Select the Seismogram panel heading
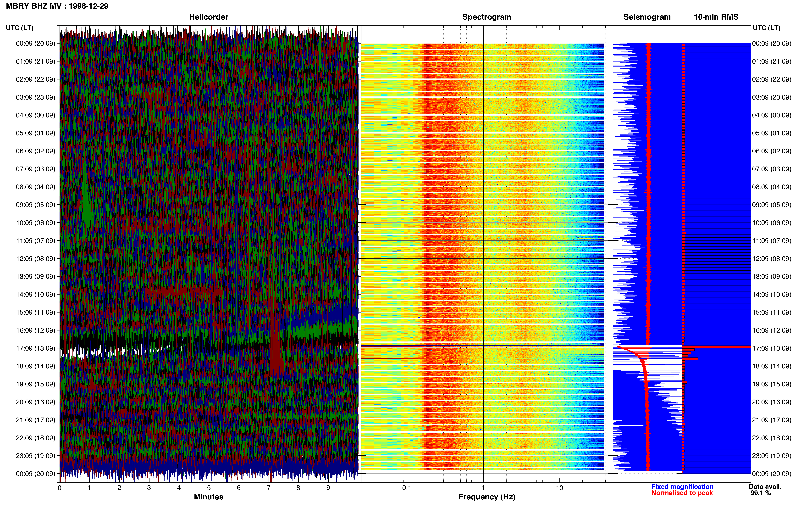Viewport: 812px width, 508px height. 647,17
